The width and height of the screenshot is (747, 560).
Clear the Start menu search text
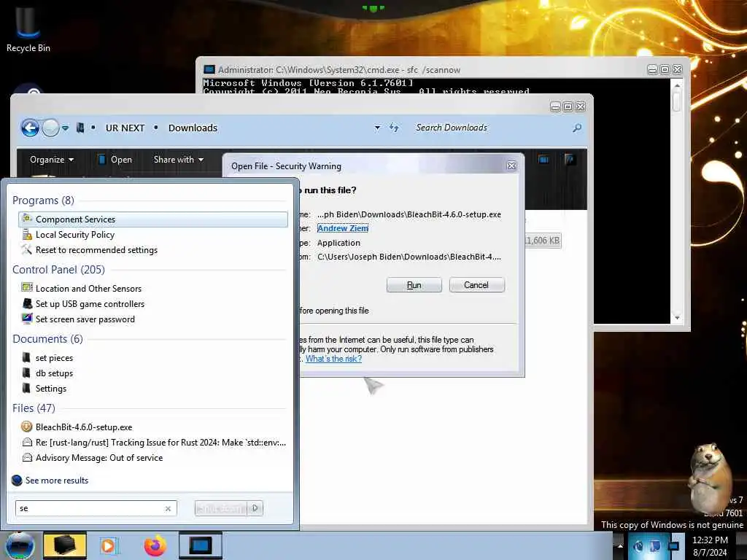click(x=169, y=508)
